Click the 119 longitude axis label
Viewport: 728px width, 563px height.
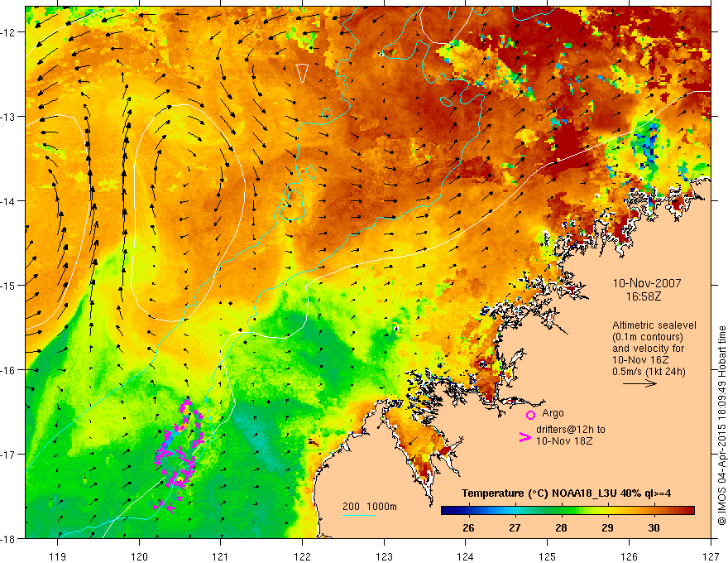coord(58,556)
